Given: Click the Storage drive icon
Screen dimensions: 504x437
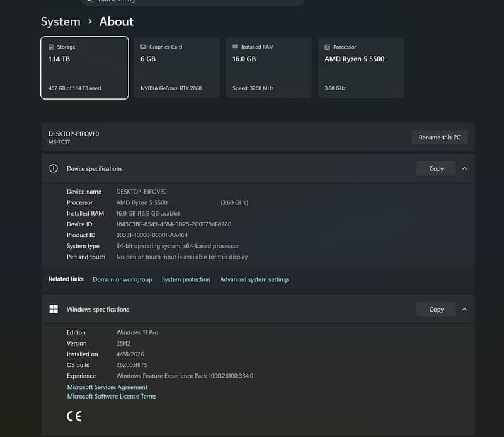Looking at the screenshot, I should (x=51, y=47).
